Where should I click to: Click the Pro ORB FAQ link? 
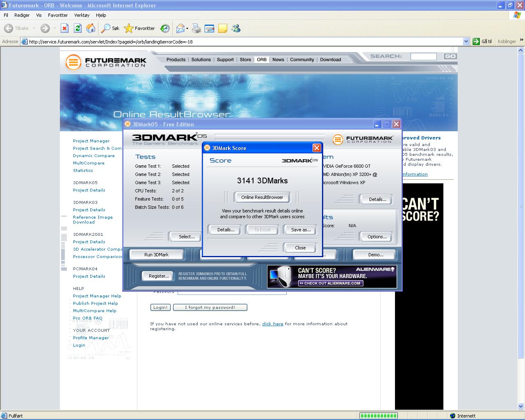[88, 318]
